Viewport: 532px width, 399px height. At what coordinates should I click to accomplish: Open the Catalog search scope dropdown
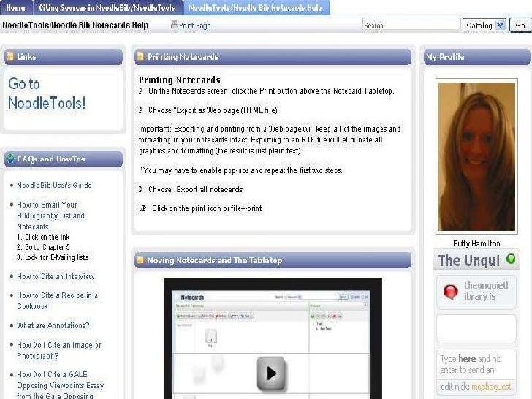pos(484,26)
